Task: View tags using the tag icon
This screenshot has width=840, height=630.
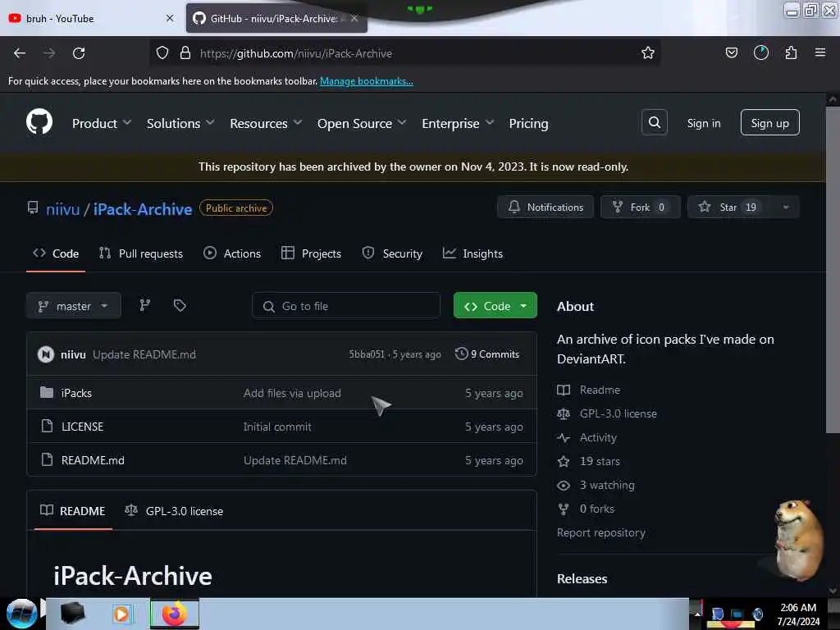Action: click(x=180, y=305)
